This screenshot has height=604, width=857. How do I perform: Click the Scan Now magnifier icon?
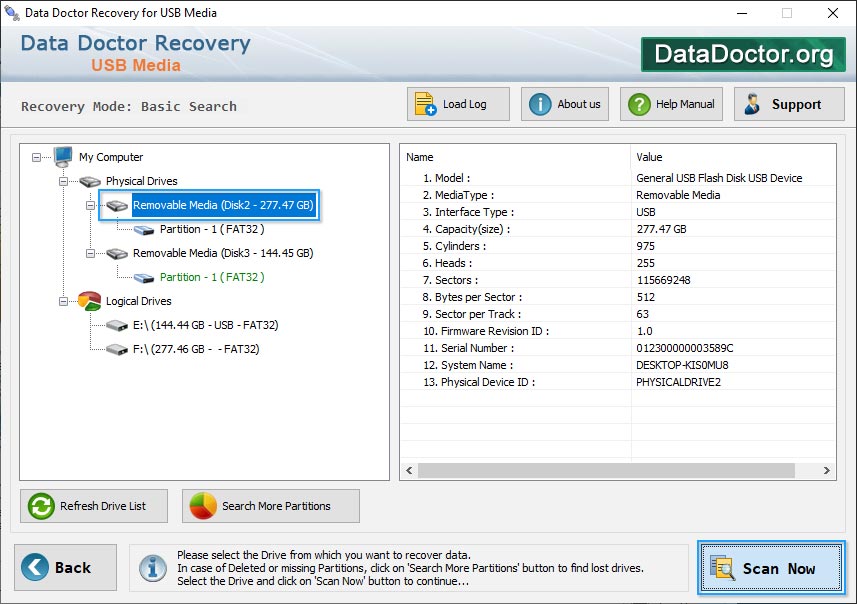[723, 567]
